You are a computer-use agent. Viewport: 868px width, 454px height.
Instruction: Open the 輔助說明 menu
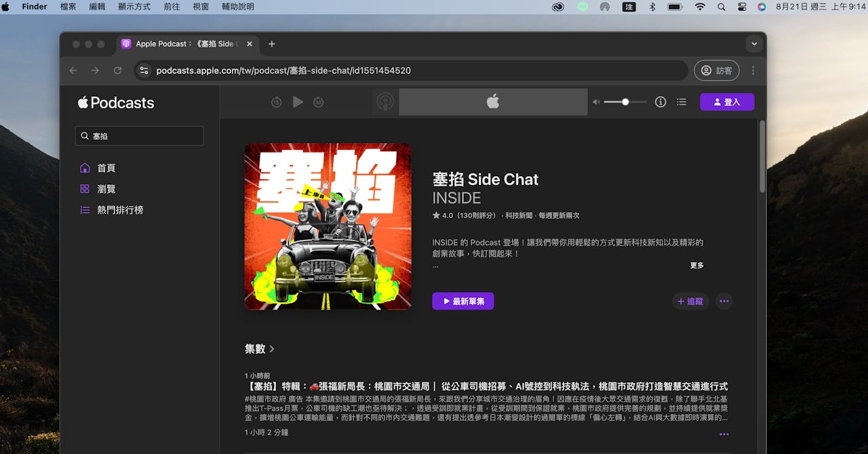pos(238,7)
